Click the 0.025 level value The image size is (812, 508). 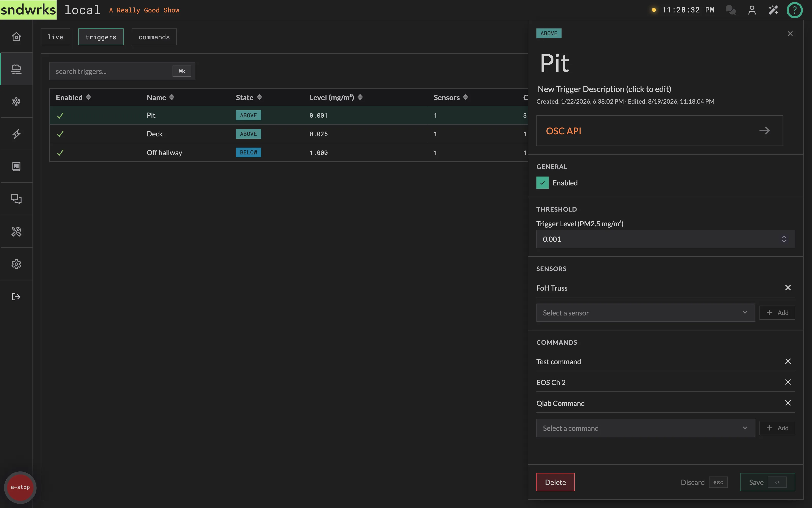point(318,134)
